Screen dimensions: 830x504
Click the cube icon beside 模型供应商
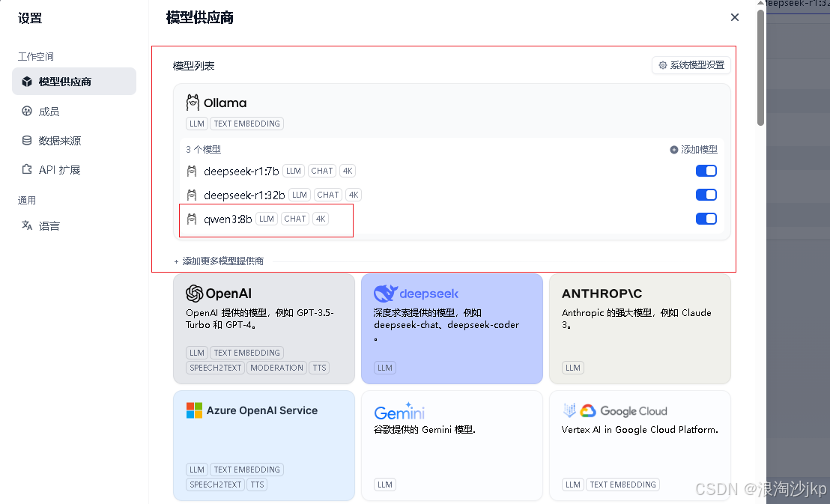pos(27,82)
